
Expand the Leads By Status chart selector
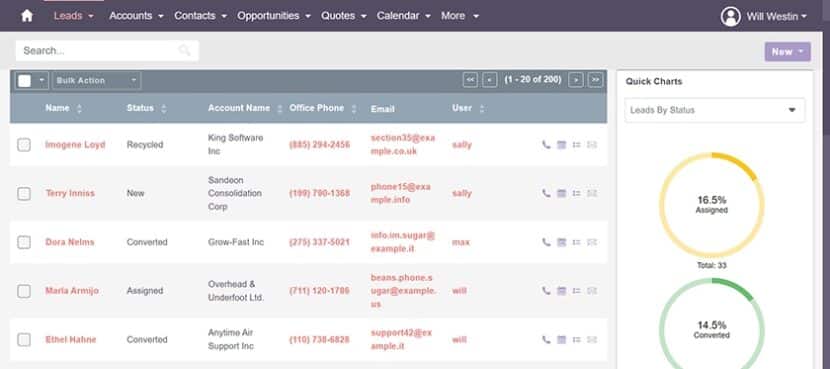coord(715,110)
